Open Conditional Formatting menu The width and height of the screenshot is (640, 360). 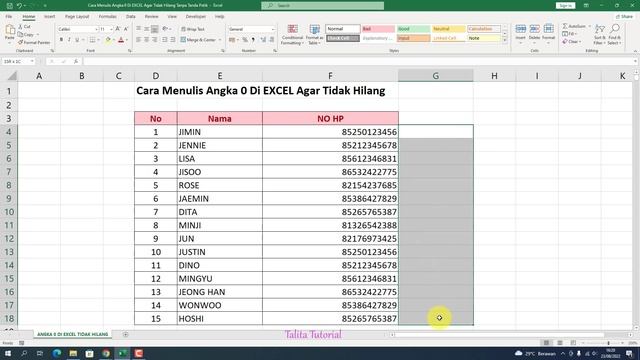point(292,35)
